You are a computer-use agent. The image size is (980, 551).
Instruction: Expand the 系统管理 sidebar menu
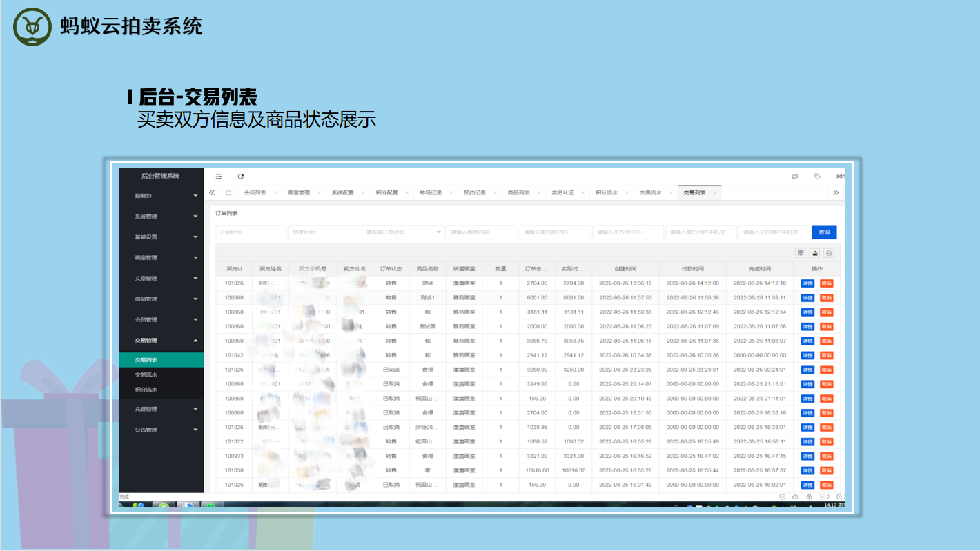tap(166, 217)
